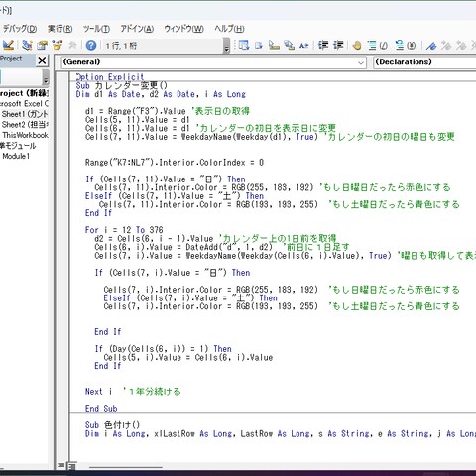Click List Properties/Methods icon

[x=244, y=45]
